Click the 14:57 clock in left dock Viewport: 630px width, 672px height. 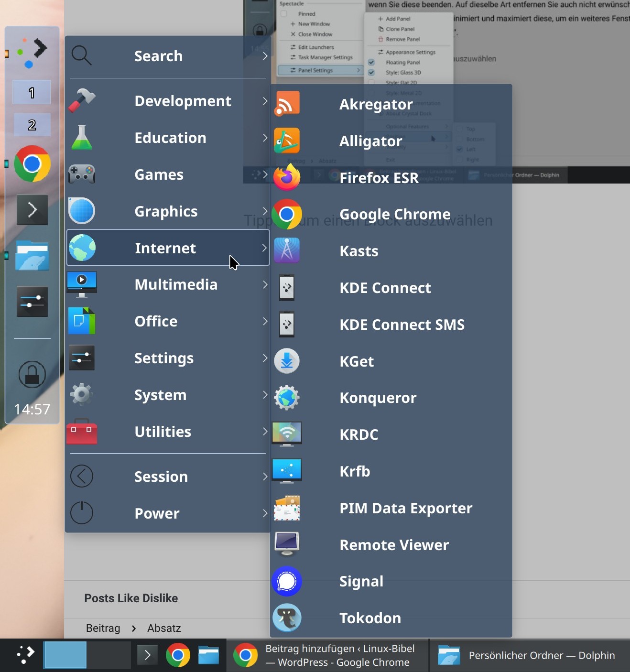(32, 409)
